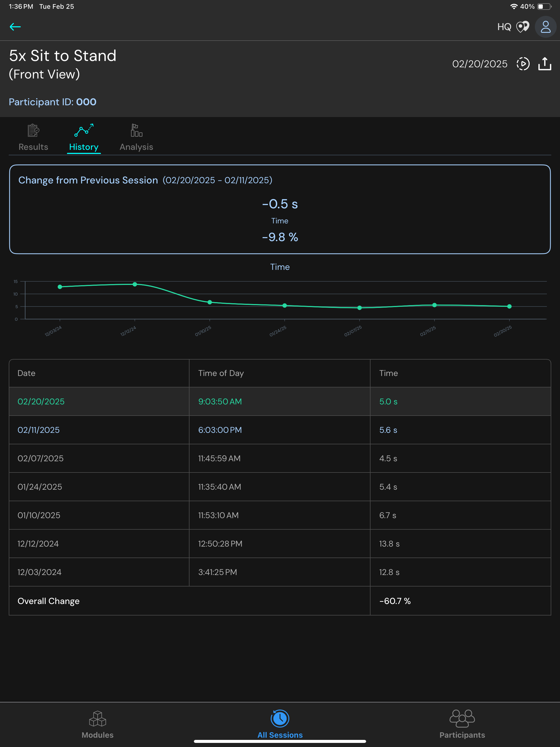The image size is (560, 747).
Task: Open the Results tab
Action: click(x=33, y=138)
